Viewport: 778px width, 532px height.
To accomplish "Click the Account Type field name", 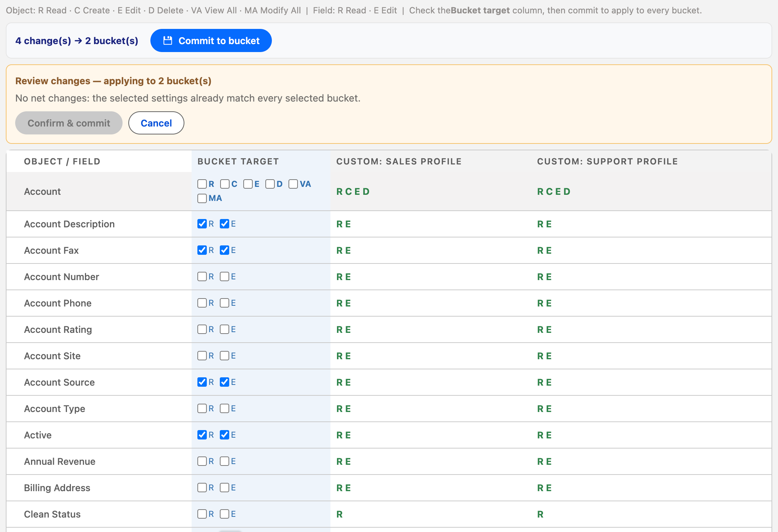I will 55,409.
